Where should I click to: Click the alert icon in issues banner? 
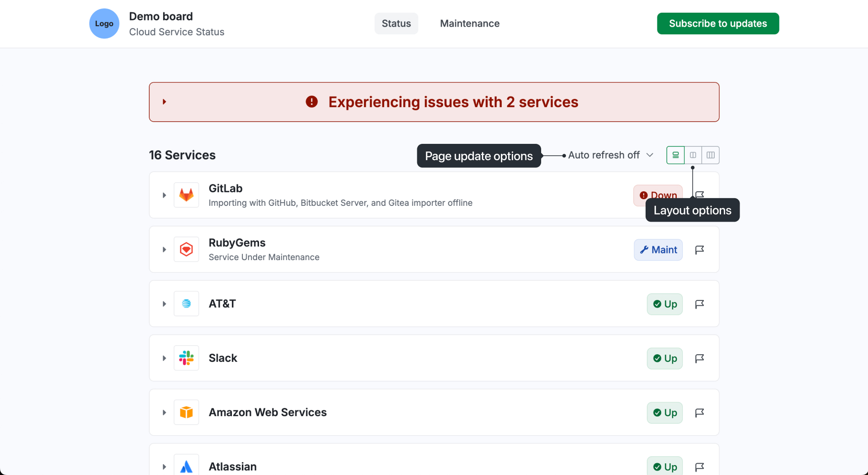click(x=311, y=102)
